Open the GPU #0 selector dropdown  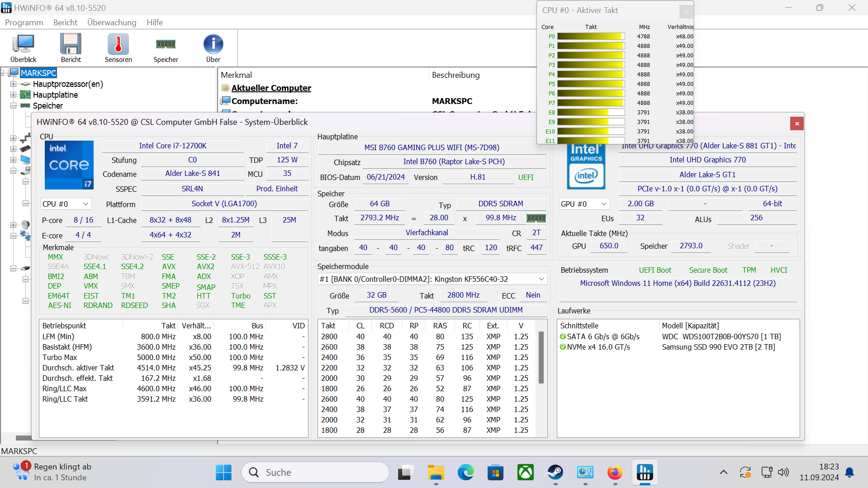tap(584, 204)
